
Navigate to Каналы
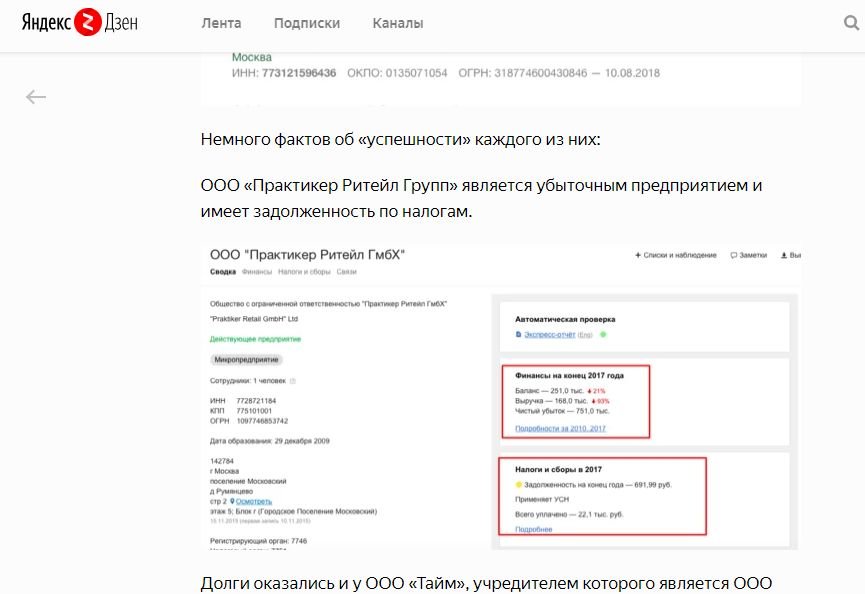(x=397, y=23)
